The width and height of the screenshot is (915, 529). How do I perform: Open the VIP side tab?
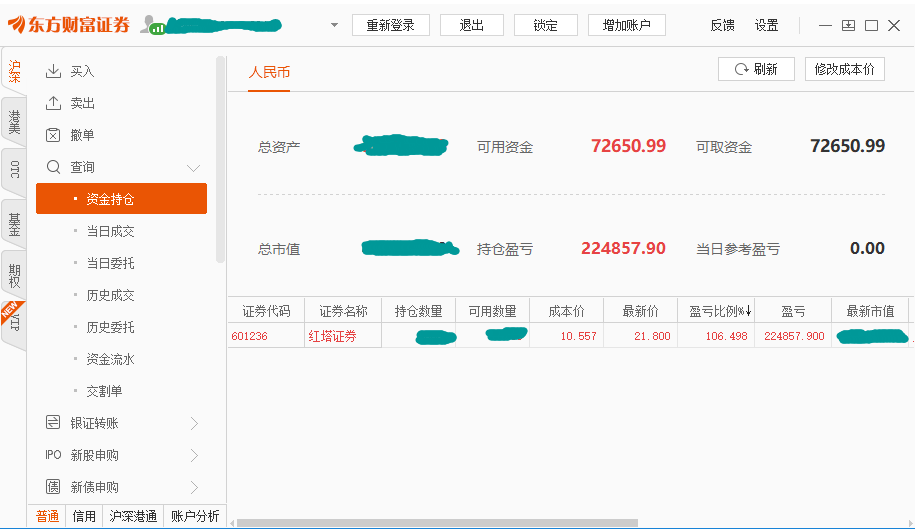coord(14,323)
